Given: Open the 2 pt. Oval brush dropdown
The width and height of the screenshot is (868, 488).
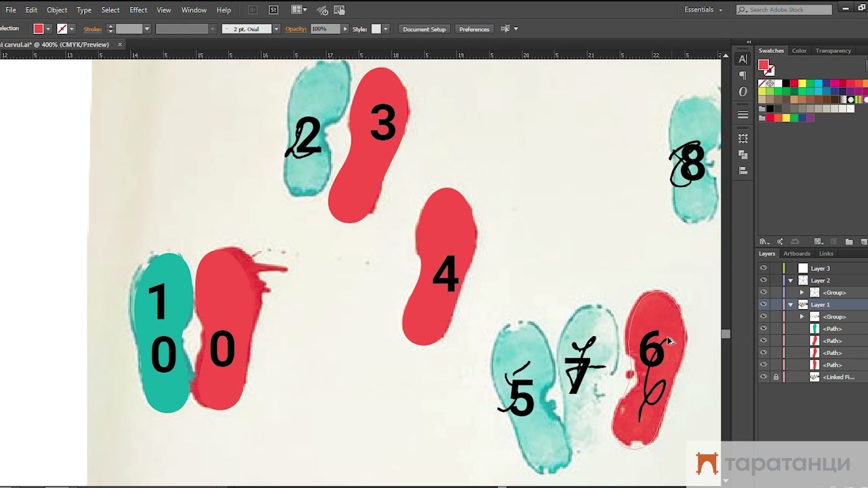Looking at the screenshot, I should coord(276,29).
